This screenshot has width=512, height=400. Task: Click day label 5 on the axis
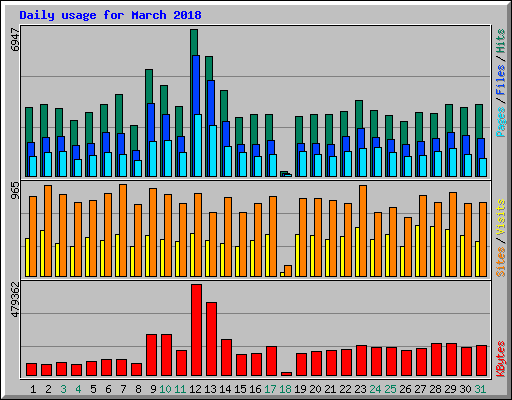[x=93, y=389]
